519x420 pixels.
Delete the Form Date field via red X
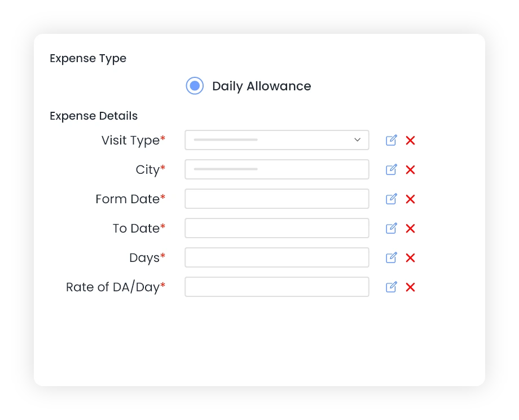(x=410, y=199)
